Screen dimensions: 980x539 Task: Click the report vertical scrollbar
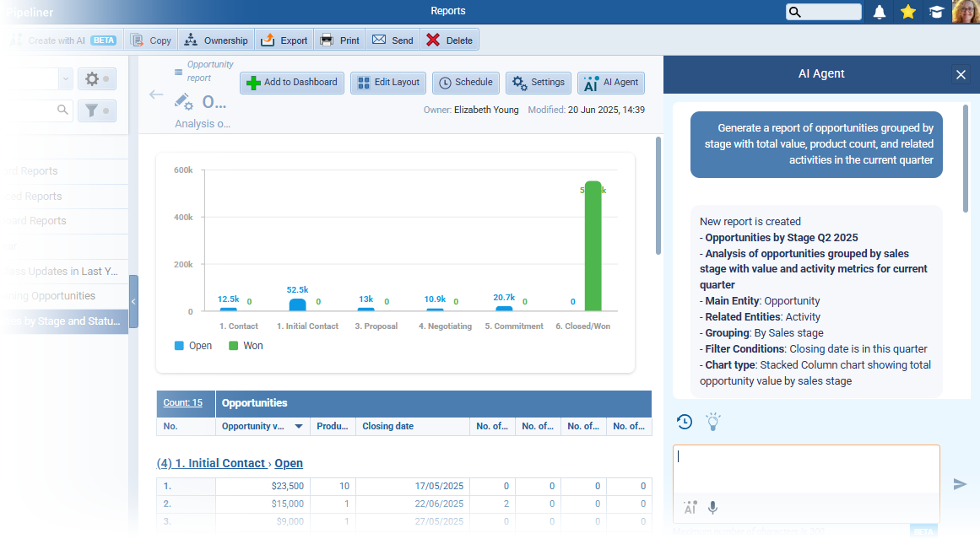(658, 194)
